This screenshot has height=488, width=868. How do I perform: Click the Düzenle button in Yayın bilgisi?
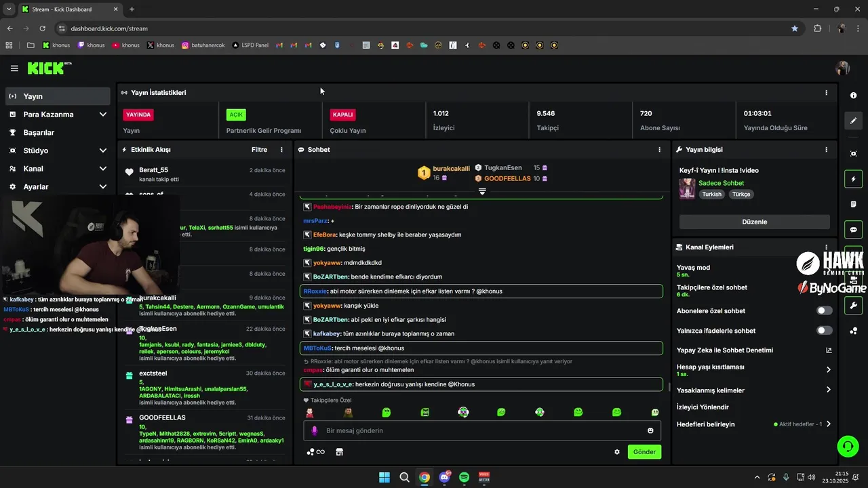click(754, 222)
